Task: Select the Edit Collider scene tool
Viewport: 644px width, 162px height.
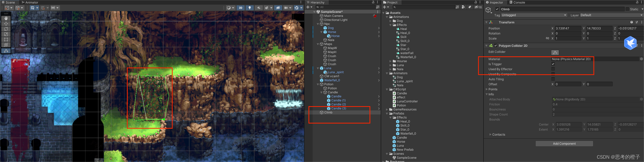Action: coord(6,51)
